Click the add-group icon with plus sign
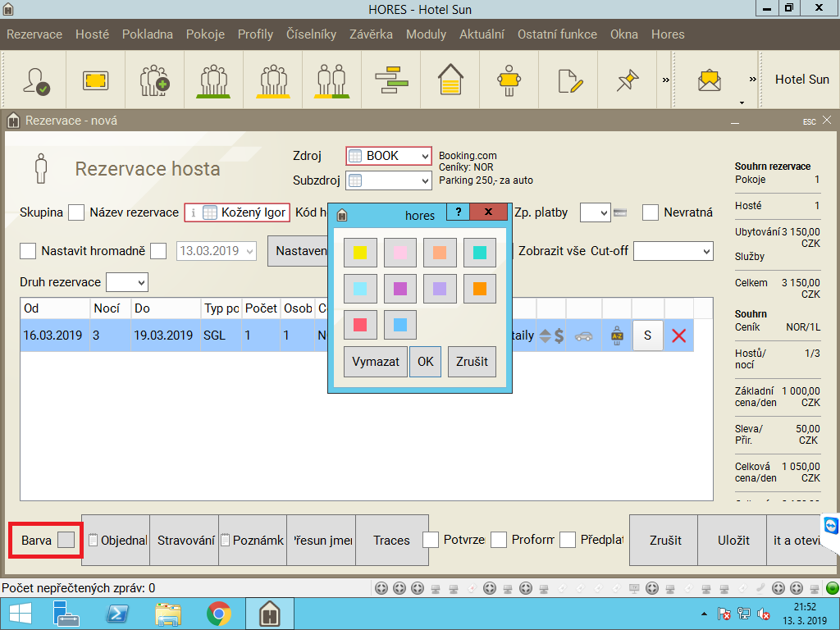This screenshot has width=840, height=630. (x=154, y=80)
